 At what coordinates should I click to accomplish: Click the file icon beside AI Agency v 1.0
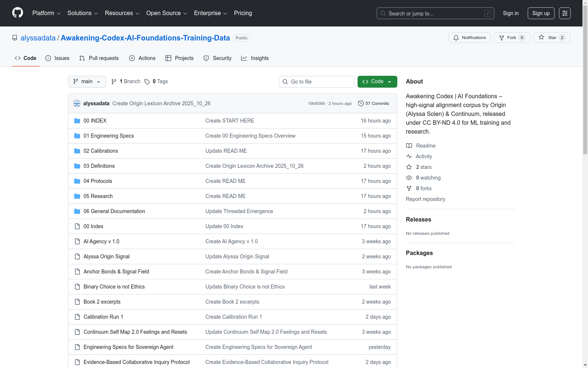[77, 241]
